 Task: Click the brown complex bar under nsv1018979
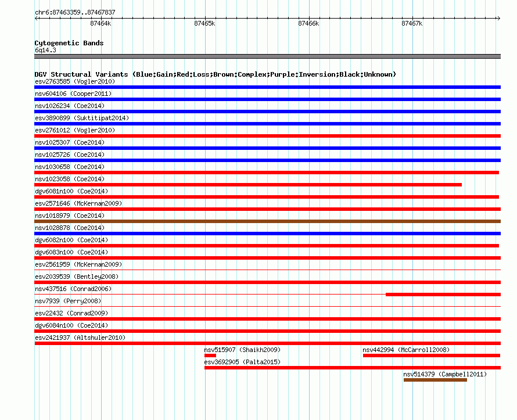(x=267, y=221)
